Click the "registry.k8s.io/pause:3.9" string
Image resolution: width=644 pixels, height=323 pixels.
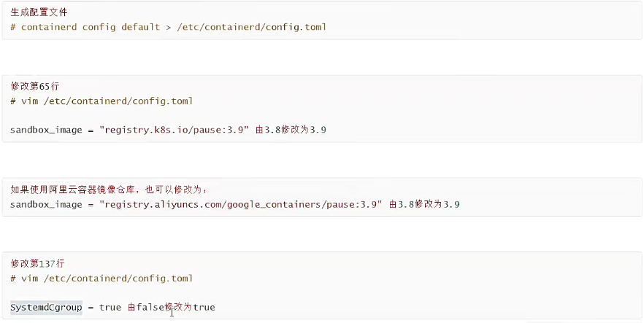pos(174,130)
